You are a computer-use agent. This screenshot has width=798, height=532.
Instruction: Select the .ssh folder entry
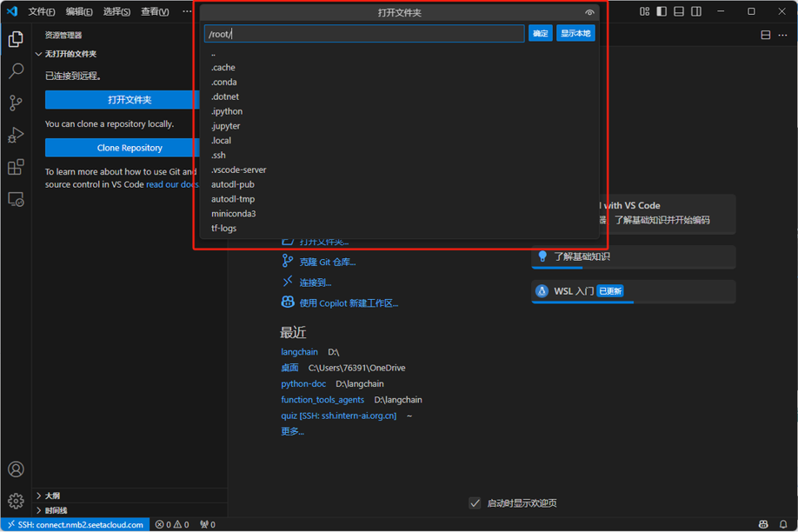coord(399,156)
